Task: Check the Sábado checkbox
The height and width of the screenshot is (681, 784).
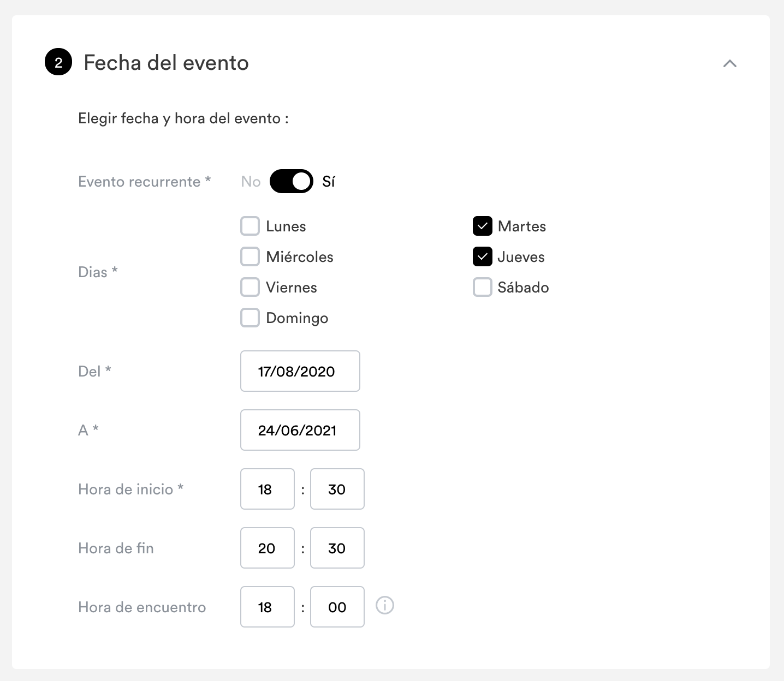Action: pos(483,287)
